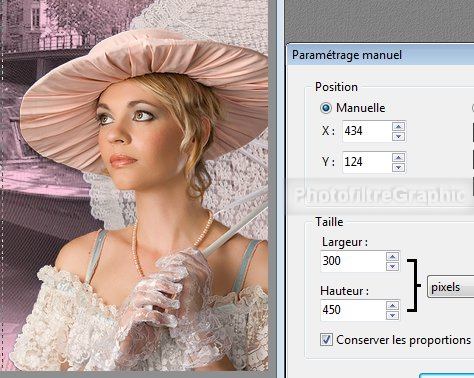Decrease Largeur with down arrow
Viewport: 474px width, 378px height.
click(392, 266)
